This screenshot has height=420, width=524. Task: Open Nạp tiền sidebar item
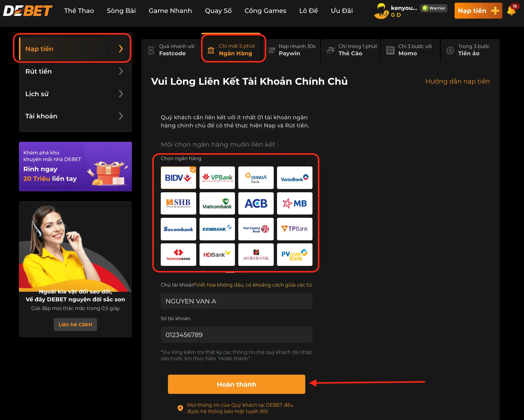point(75,49)
